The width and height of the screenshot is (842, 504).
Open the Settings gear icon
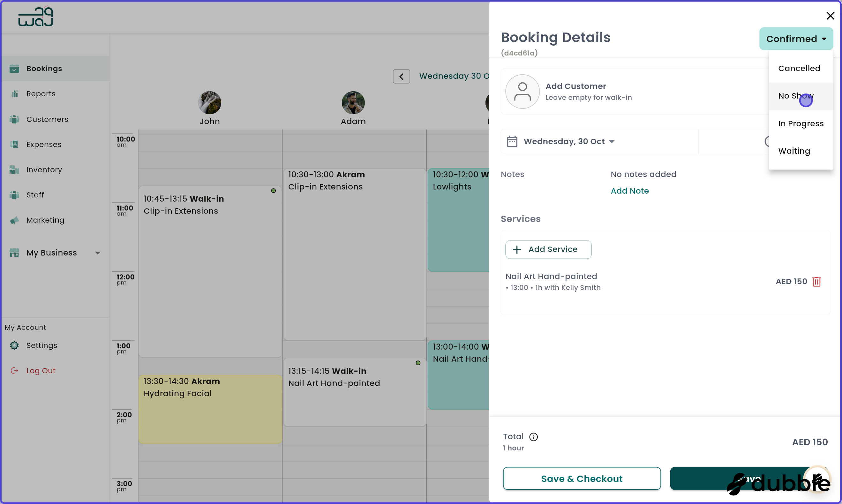15,345
